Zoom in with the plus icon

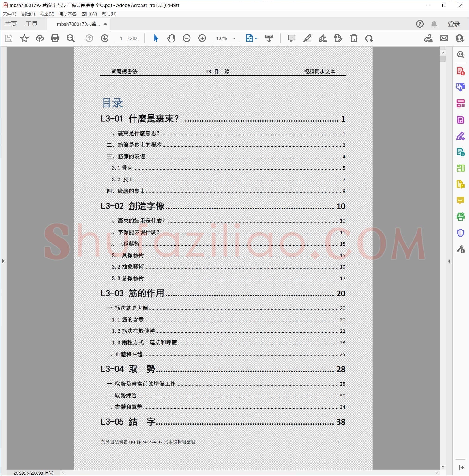[x=202, y=38]
